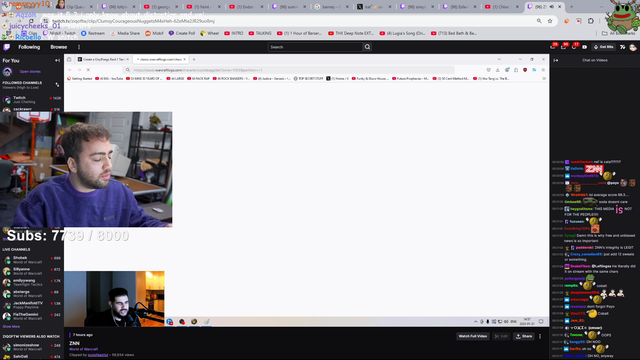
Task: Open the notifications bell with 17 badge
Action: pos(574,47)
